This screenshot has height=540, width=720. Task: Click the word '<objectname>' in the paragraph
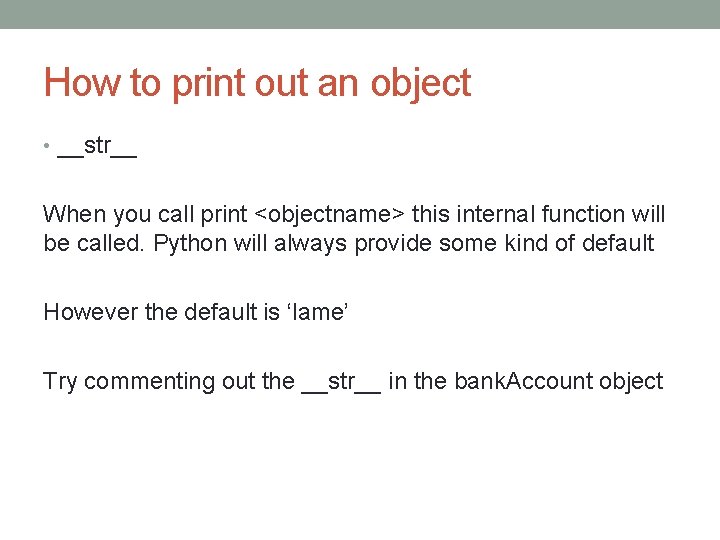[329, 214]
